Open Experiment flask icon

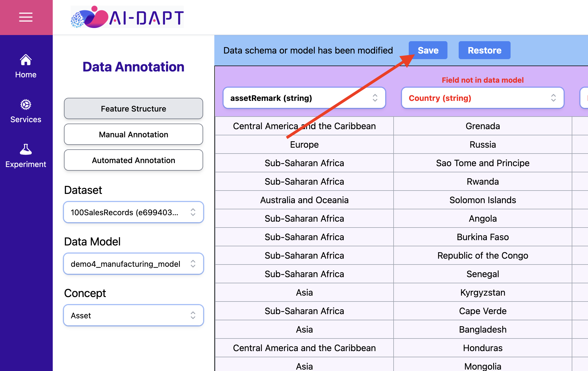click(26, 149)
